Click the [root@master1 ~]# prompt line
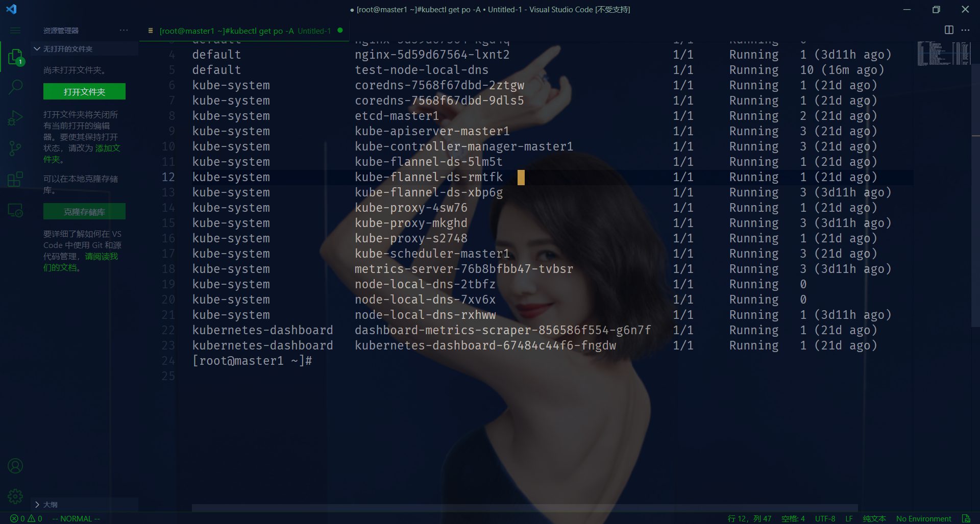The width and height of the screenshot is (980, 524). pyautogui.click(x=252, y=361)
